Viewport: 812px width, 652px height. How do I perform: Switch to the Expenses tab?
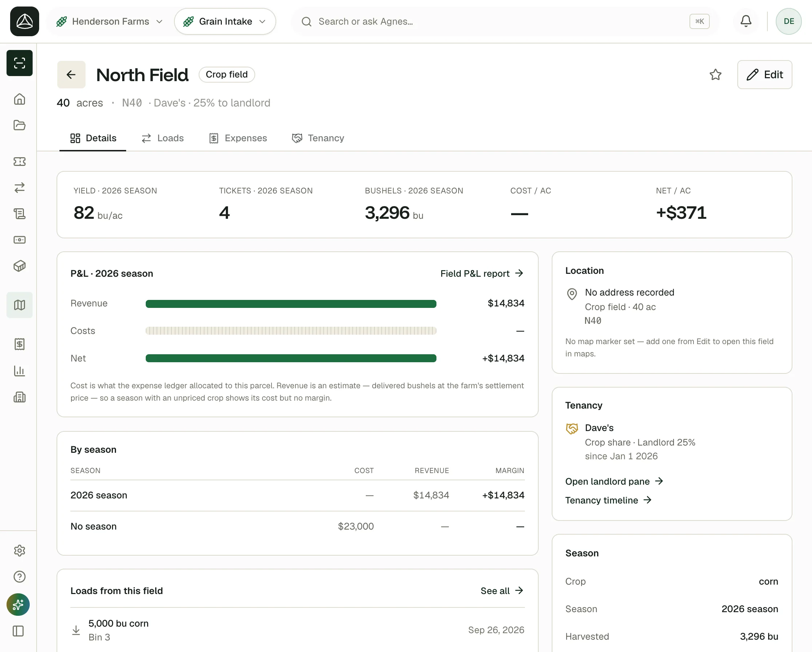coord(238,138)
